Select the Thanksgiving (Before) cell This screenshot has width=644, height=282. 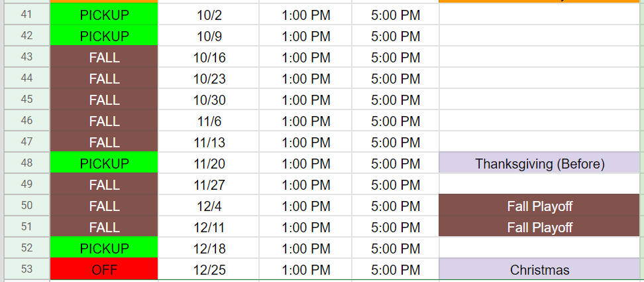540,163
